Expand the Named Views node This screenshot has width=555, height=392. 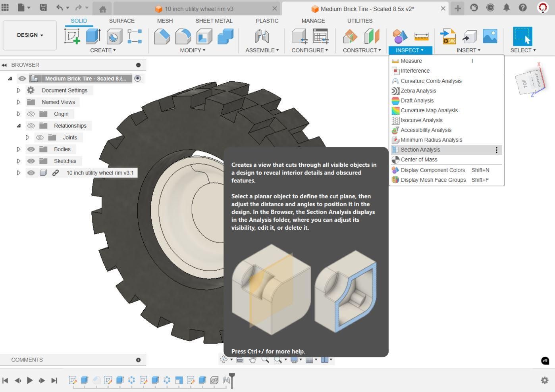[x=18, y=102]
